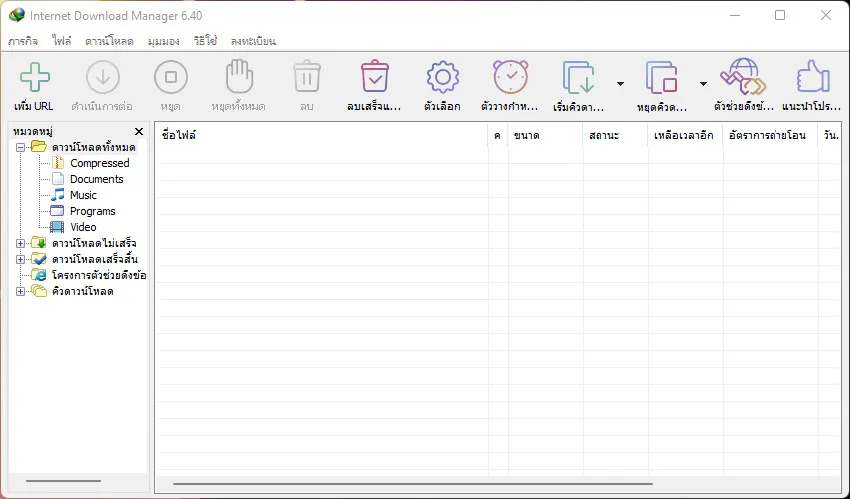Select ดาวน์โหลดเสร็จสิ้น folder in tree

pos(95,260)
